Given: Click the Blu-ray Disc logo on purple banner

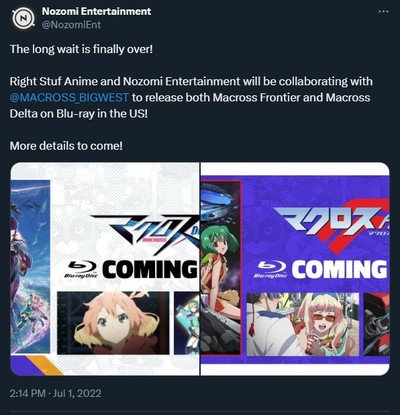Looking at the screenshot, I should pyautogui.click(x=271, y=269).
